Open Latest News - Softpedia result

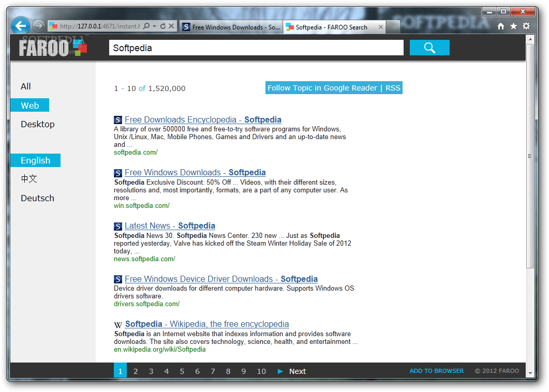(170, 226)
